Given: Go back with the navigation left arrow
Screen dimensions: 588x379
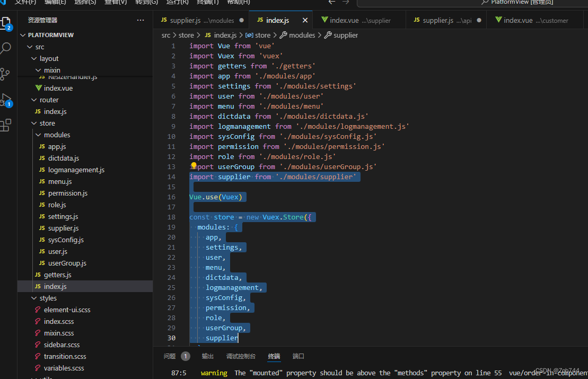Looking at the screenshot, I should click(332, 2).
